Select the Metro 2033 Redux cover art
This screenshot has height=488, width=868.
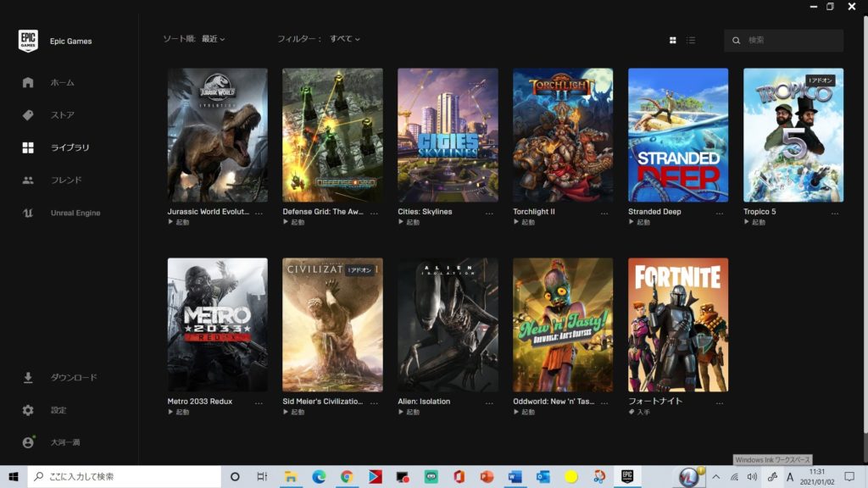click(218, 324)
